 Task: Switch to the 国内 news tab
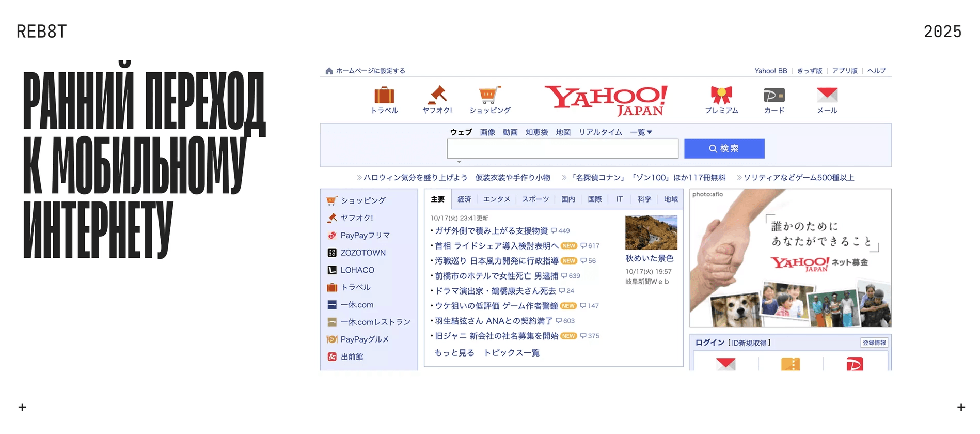568,199
